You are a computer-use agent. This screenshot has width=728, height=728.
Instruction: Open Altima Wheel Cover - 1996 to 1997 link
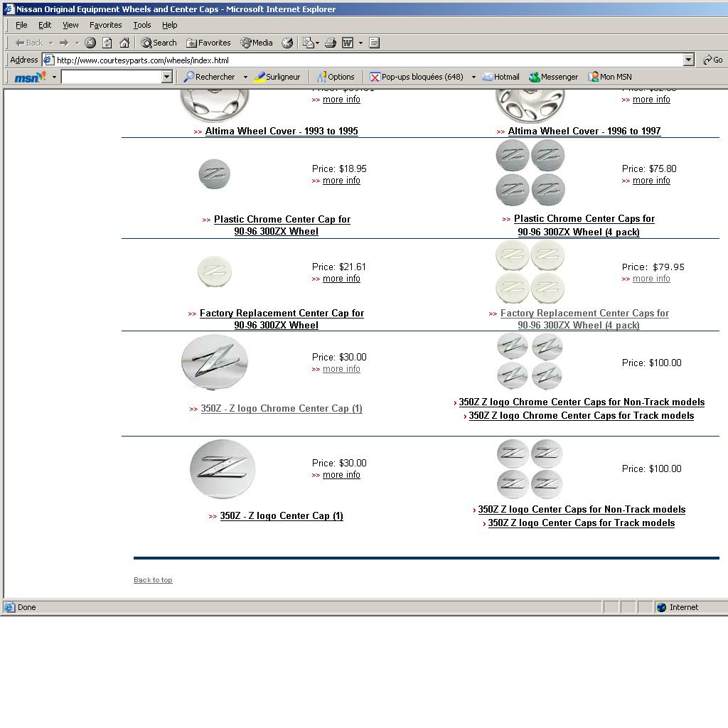point(584,132)
